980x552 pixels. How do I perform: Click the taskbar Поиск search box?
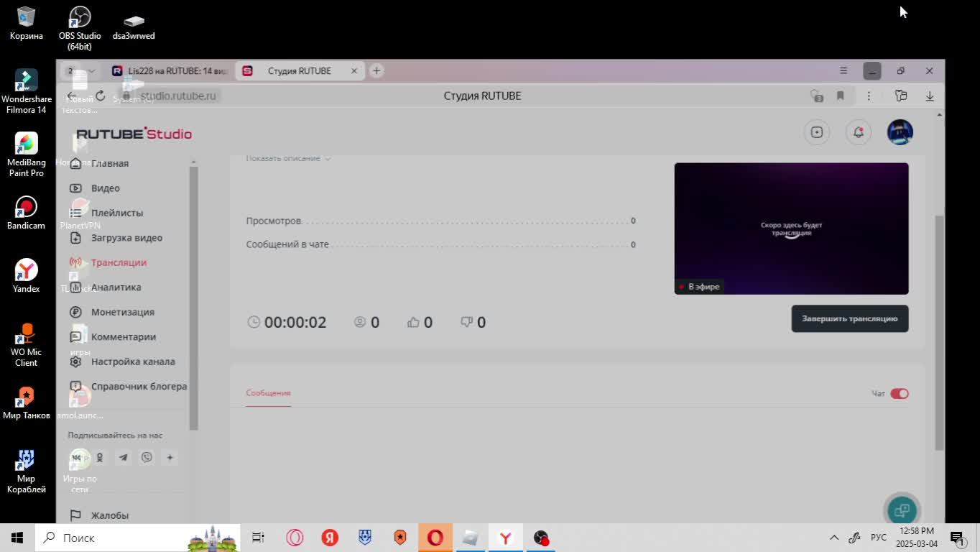point(137,538)
